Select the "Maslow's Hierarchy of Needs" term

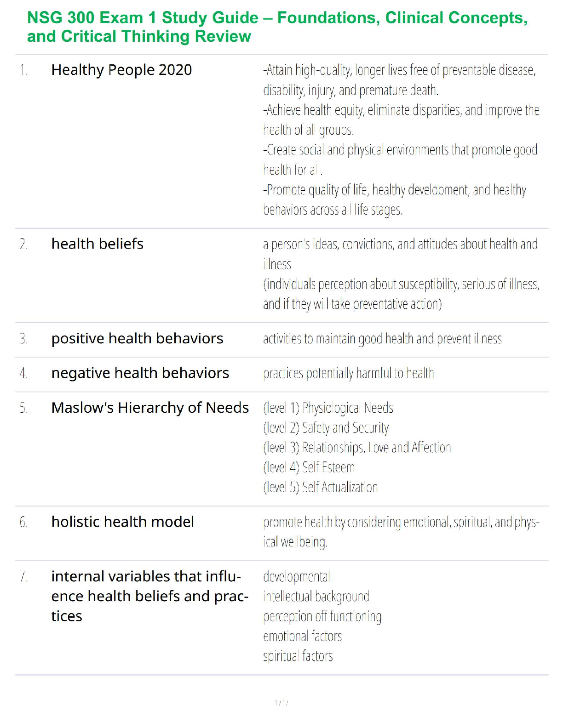(x=150, y=408)
